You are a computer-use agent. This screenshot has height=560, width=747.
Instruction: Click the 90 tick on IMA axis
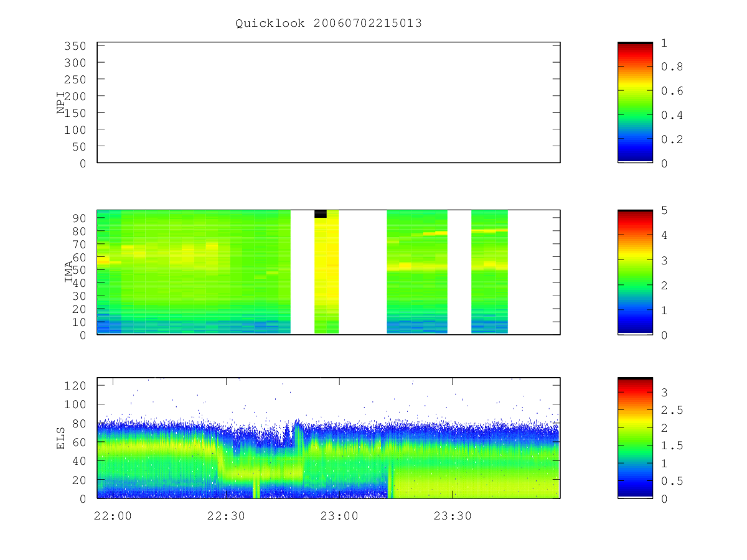point(79,218)
